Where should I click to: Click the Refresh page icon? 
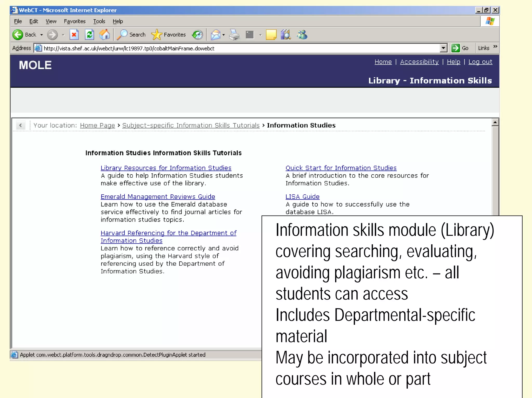tap(89, 35)
